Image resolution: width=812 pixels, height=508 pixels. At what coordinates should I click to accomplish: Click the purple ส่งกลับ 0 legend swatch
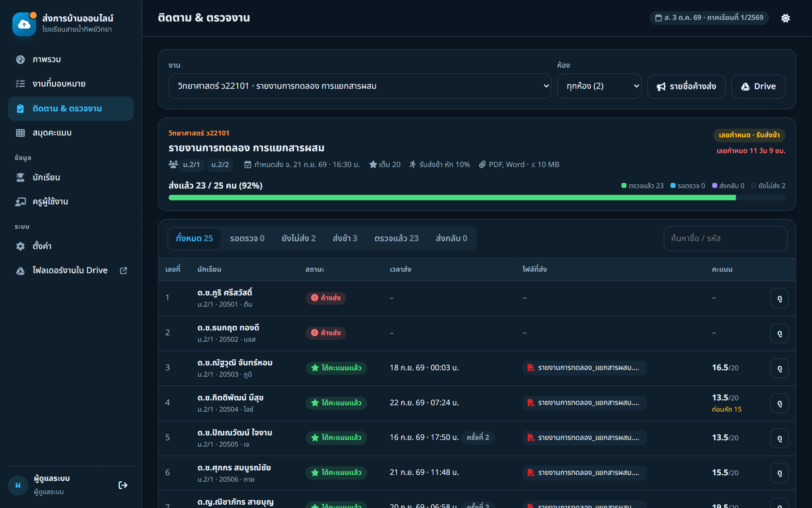715,186
